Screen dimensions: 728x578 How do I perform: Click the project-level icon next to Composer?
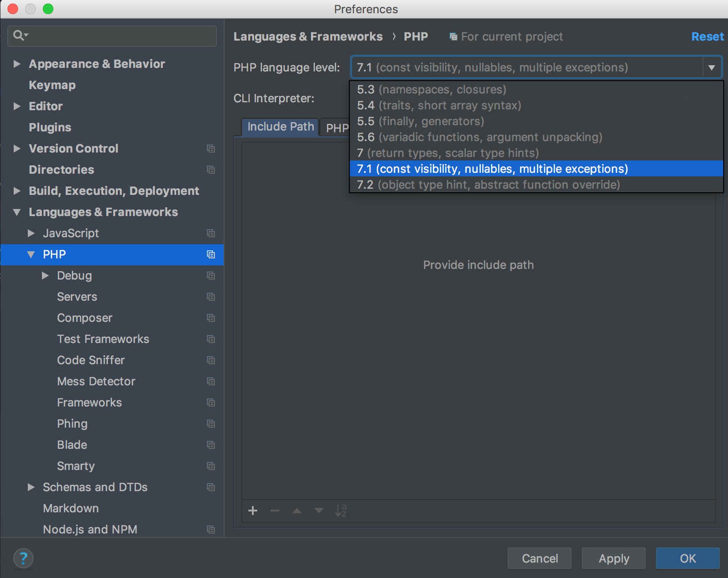coord(211,318)
